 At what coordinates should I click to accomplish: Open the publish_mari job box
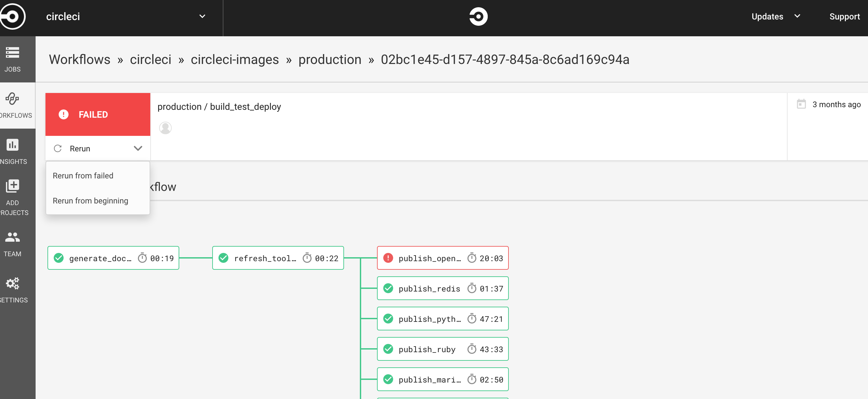coord(443,380)
